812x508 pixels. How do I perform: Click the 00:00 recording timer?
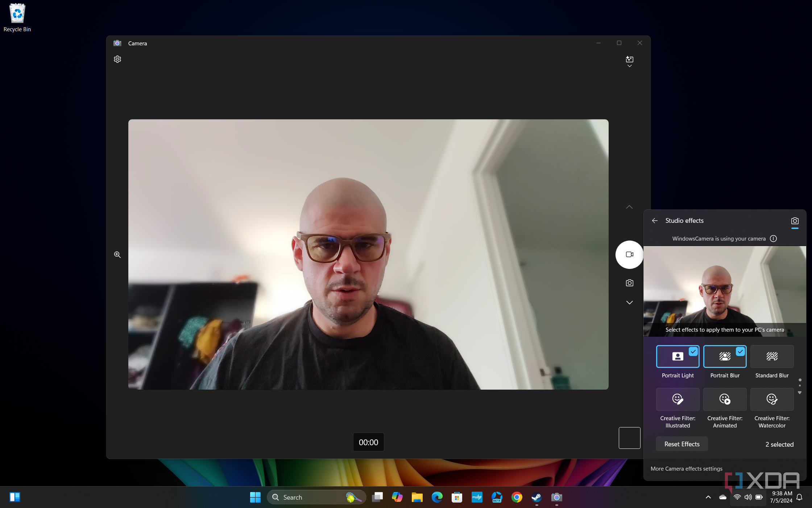click(369, 442)
